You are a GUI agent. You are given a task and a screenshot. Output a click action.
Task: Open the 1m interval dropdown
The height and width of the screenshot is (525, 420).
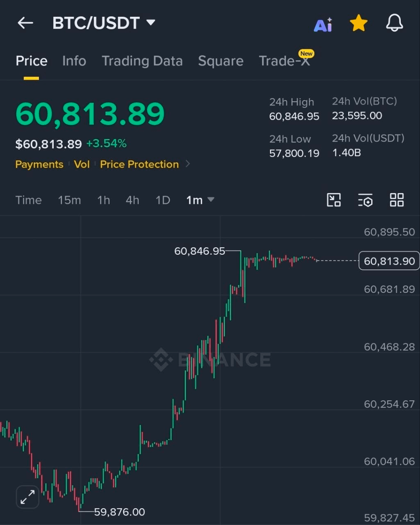(x=200, y=200)
